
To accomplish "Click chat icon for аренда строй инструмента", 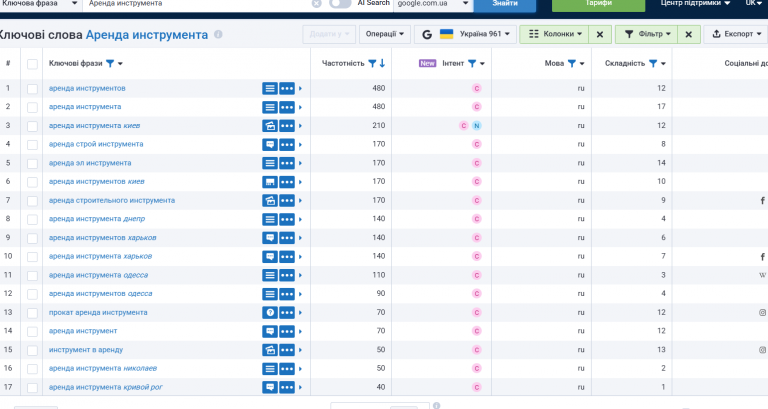I will [269, 144].
